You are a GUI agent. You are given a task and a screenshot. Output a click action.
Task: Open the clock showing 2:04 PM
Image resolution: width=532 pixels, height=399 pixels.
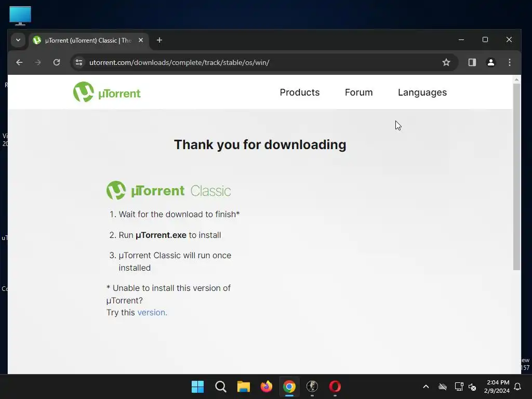(497, 387)
